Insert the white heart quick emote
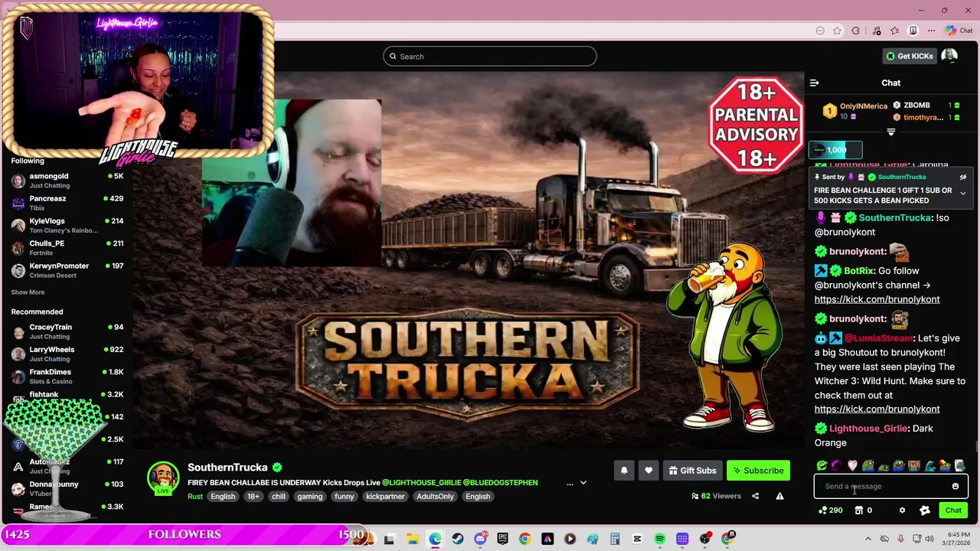Viewport: 980px width, 551px height. click(x=852, y=465)
